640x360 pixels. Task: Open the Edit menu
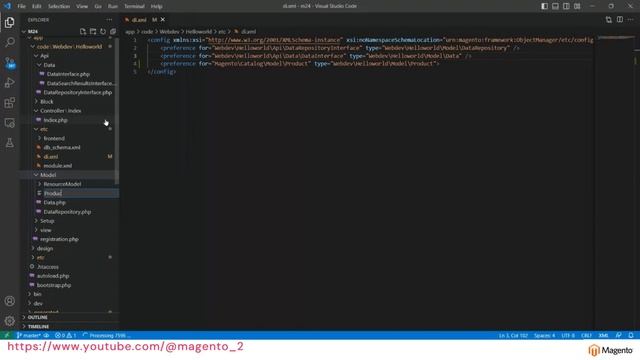[37, 6]
